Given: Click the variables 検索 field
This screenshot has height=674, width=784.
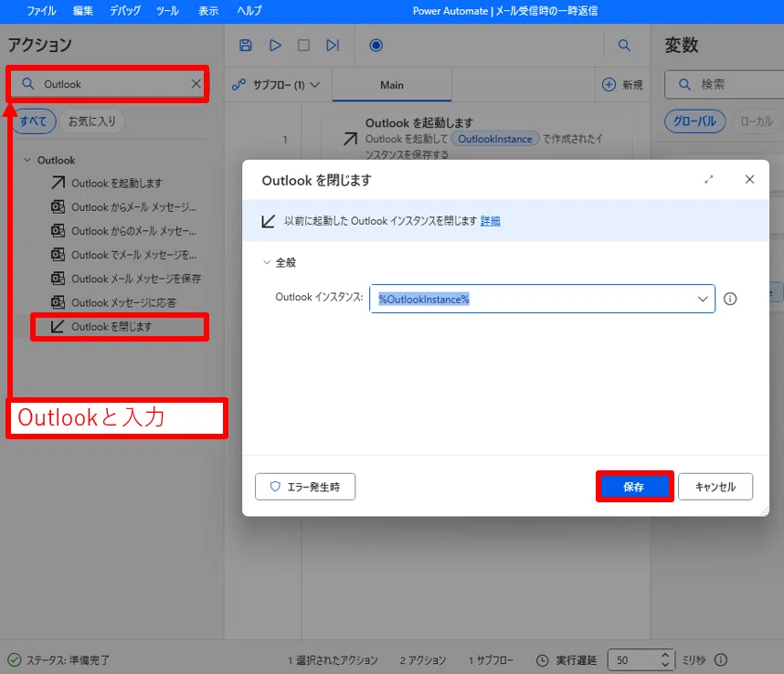Looking at the screenshot, I should 725,84.
